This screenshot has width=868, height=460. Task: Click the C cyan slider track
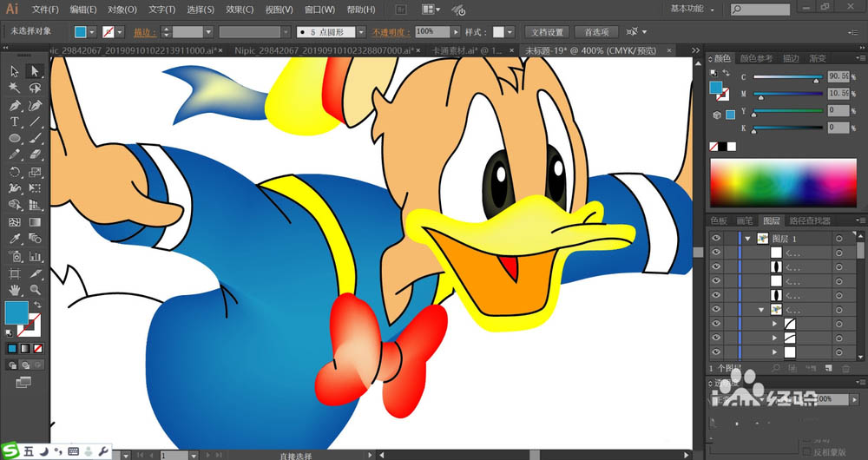788,77
